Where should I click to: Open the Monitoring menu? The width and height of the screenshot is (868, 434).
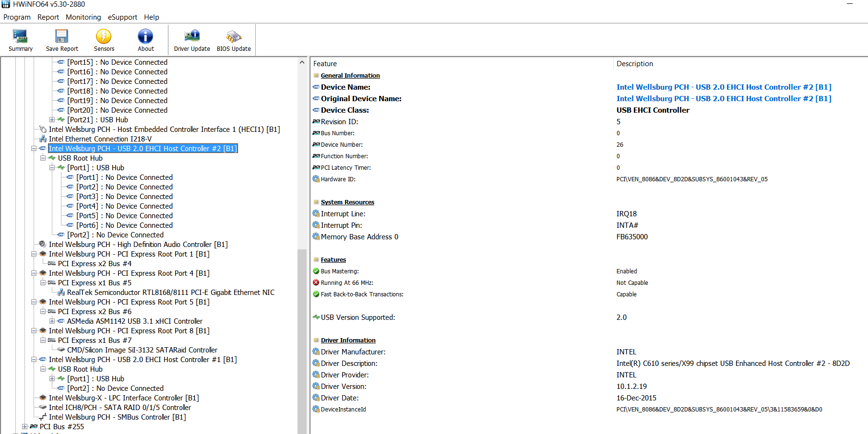click(x=83, y=17)
